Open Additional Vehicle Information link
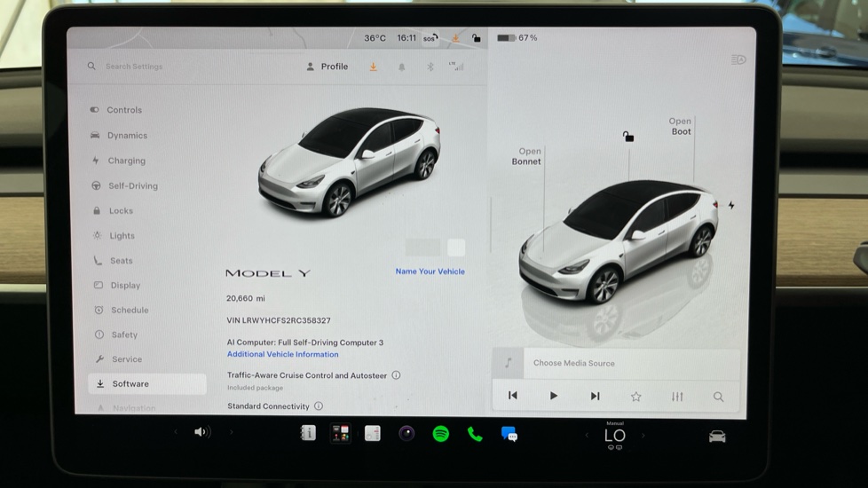Viewport: 868px width, 488px height. [x=283, y=354]
